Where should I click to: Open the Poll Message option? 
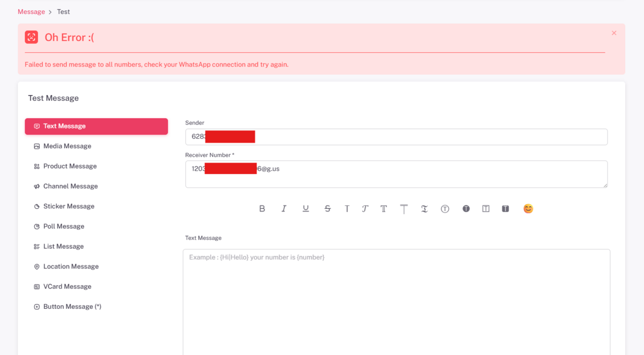point(63,227)
